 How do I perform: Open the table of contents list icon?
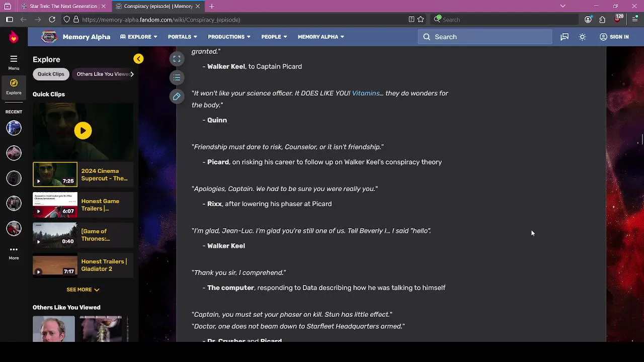tap(177, 77)
